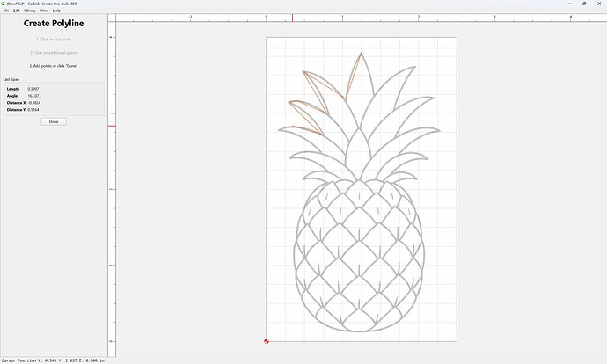This screenshot has width=607, height=364.
Task: Select the Length value 0.3997
Action: click(x=33, y=89)
